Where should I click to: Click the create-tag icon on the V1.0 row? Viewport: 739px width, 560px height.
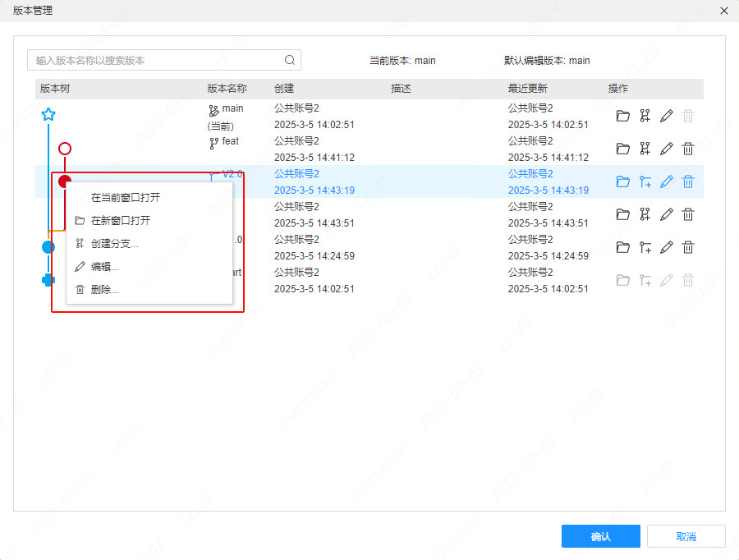click(x=645, y=247)
